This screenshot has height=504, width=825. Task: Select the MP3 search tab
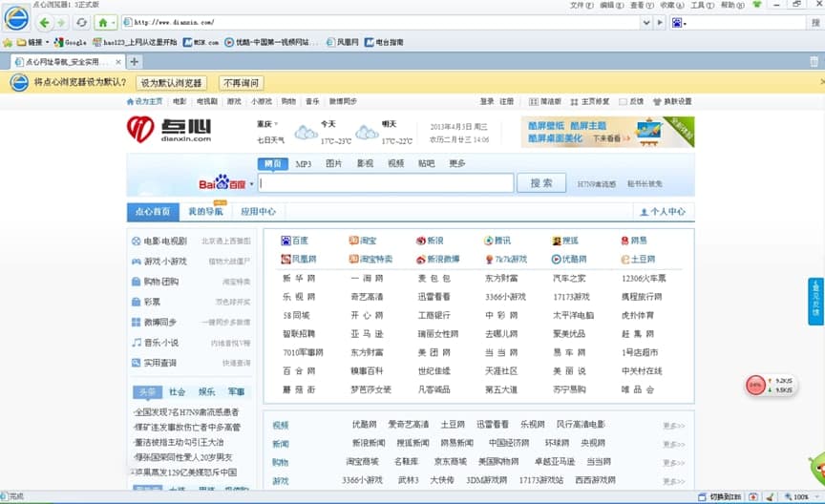pyautogui.click(x=303, y=163)
